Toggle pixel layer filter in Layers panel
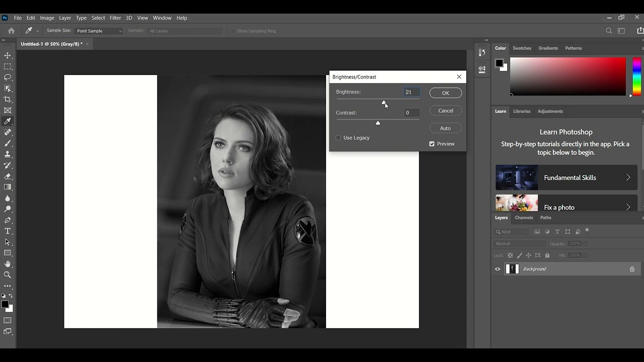The height and width of the screenshot is (362, 644). click(537, 232)
